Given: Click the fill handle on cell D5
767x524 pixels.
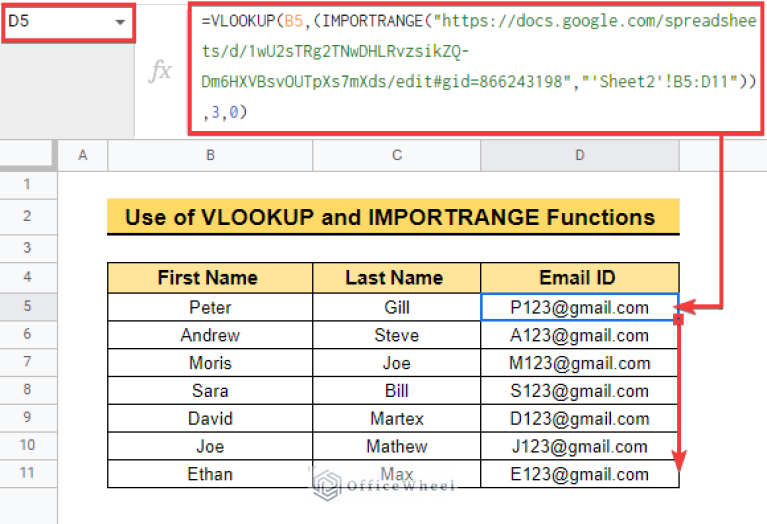Looking at the screenshot, I should click(679, 320).
